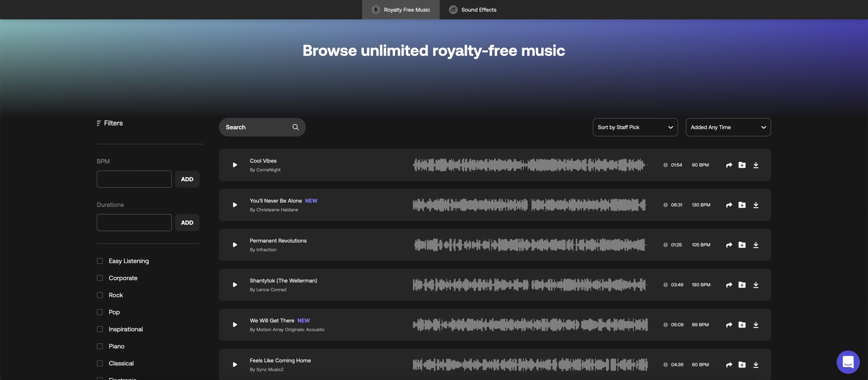868x380 pixels.
Task: Open ComeNight artist link
Action: pyautogui.click(x=268, y=170)
